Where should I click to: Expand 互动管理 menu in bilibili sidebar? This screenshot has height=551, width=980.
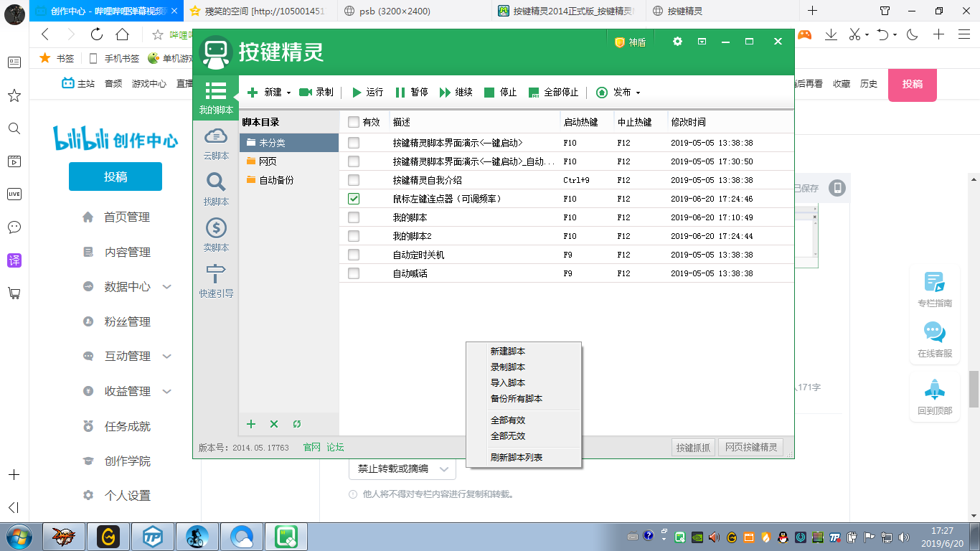(167, 356)
